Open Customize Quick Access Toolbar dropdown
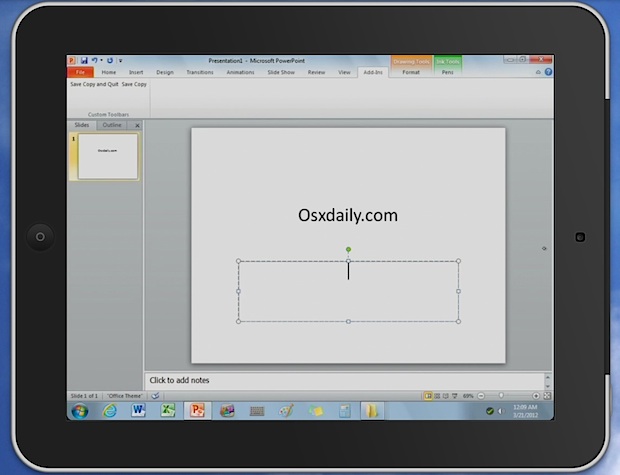The image size is (620, 475). (120, 61)
